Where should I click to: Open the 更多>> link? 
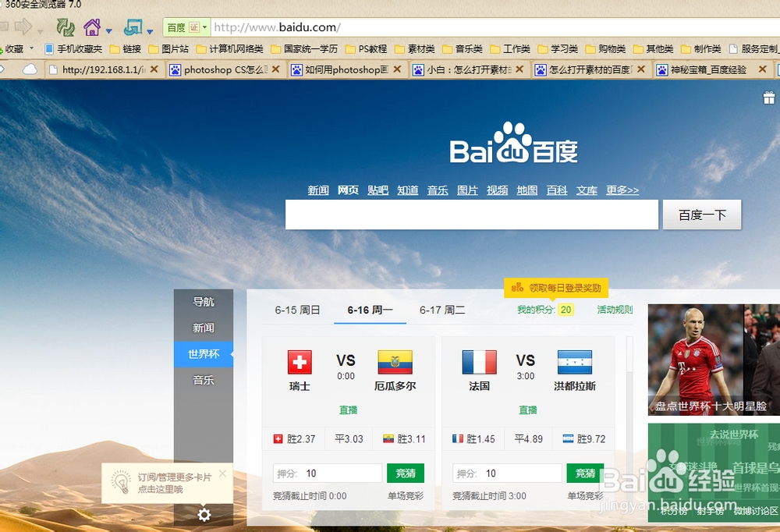click(x=622, y=190)
